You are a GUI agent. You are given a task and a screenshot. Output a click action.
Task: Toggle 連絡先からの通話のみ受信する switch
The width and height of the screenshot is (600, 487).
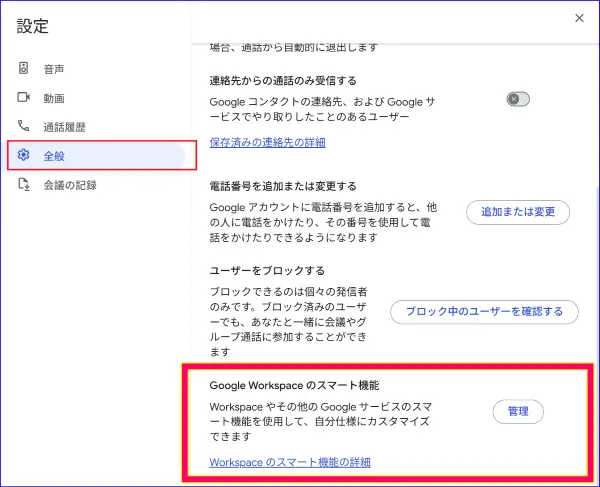pos(518,99)
